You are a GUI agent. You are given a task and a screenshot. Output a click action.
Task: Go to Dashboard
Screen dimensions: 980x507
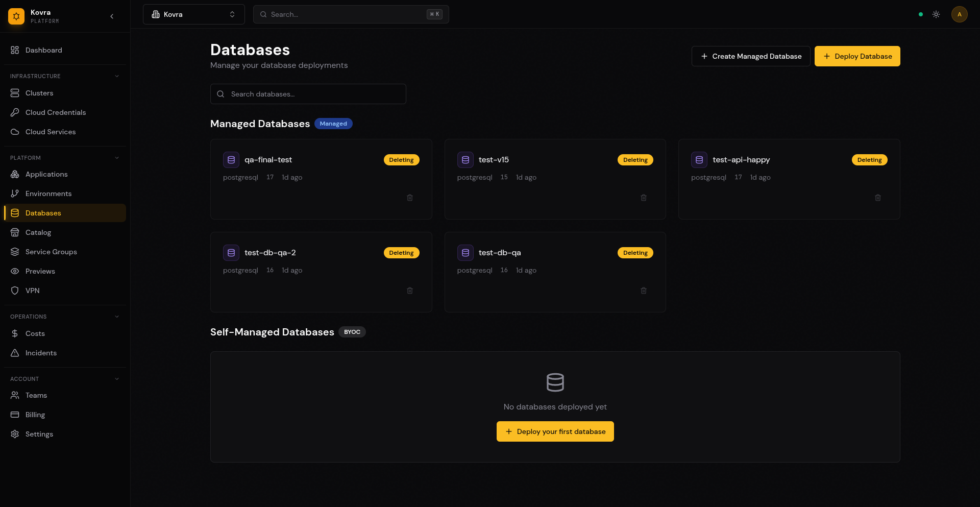[65, 50]
